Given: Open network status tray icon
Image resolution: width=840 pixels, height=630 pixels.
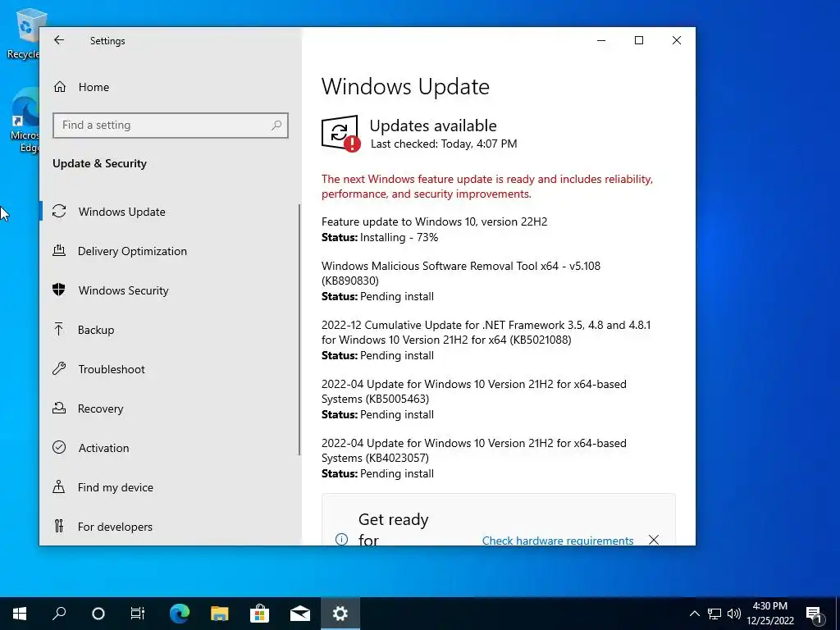Looking at the screenshot, I should tap(714, 614).
